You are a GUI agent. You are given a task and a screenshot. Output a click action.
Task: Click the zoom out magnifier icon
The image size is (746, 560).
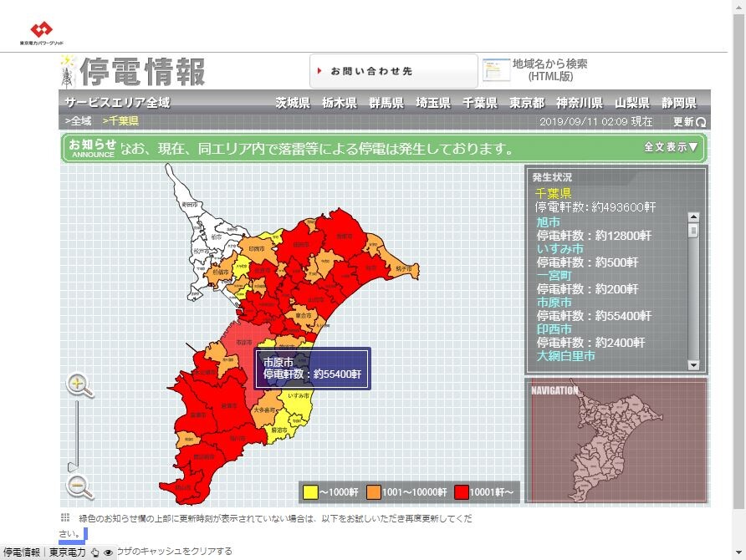tap(79, 486)
